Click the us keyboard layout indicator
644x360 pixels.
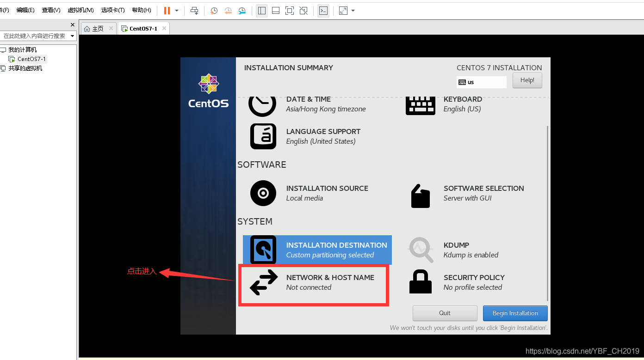(x=481, y=82)
